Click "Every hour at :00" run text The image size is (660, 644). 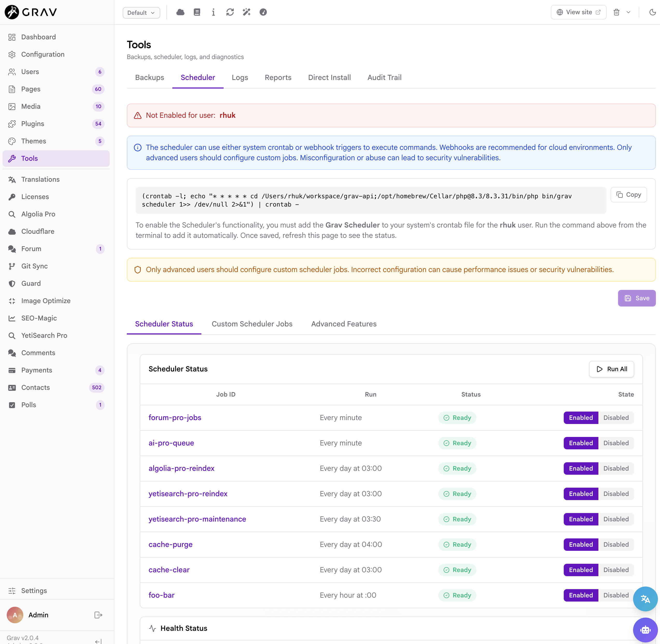[x=348, y=595]
